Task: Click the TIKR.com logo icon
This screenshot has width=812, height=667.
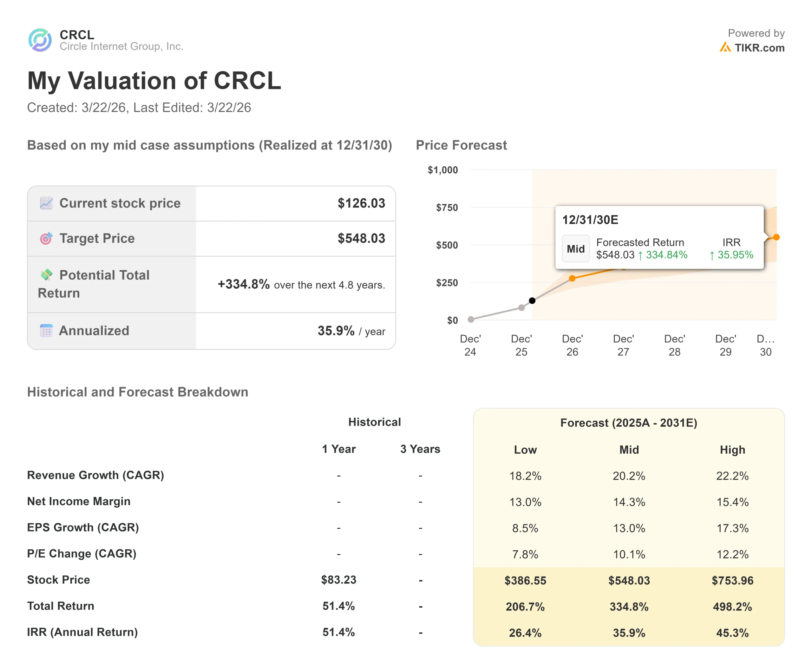Action: (x=725, y=47)
